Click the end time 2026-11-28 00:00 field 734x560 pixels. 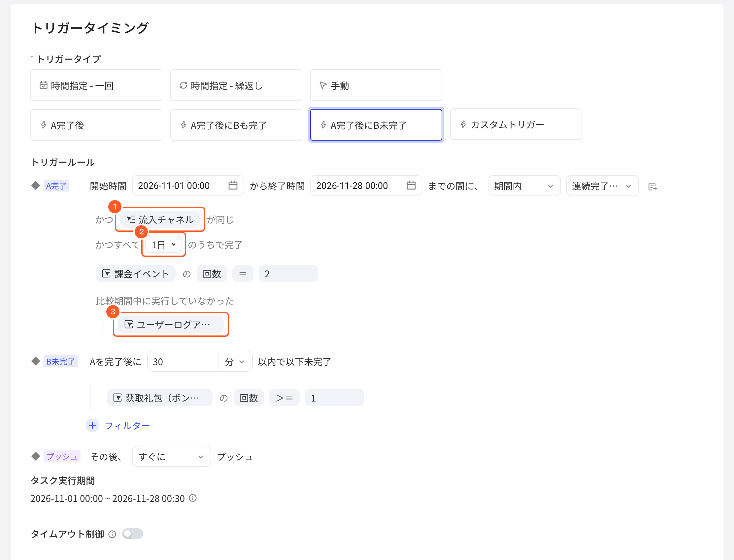[x=366, y=186]
